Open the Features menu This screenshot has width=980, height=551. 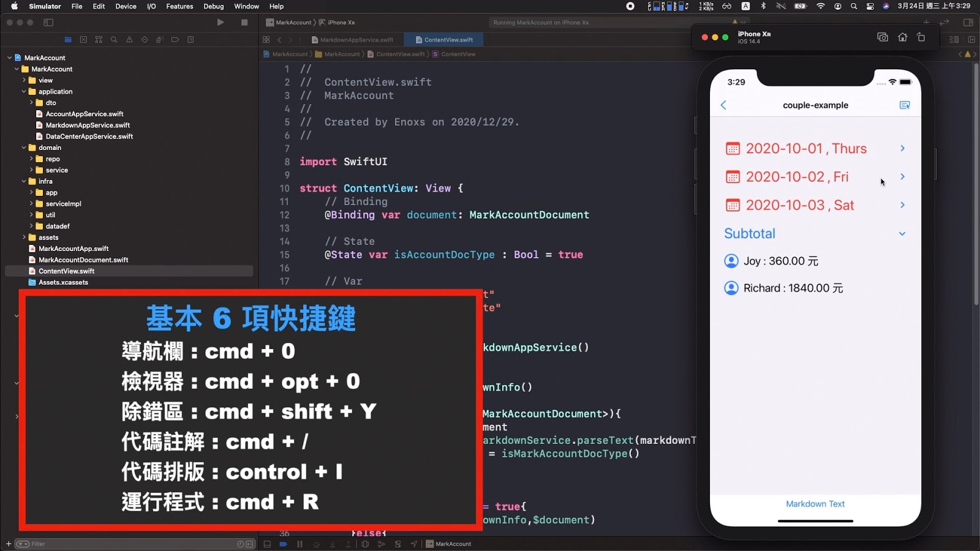click(x=179, y=6)
